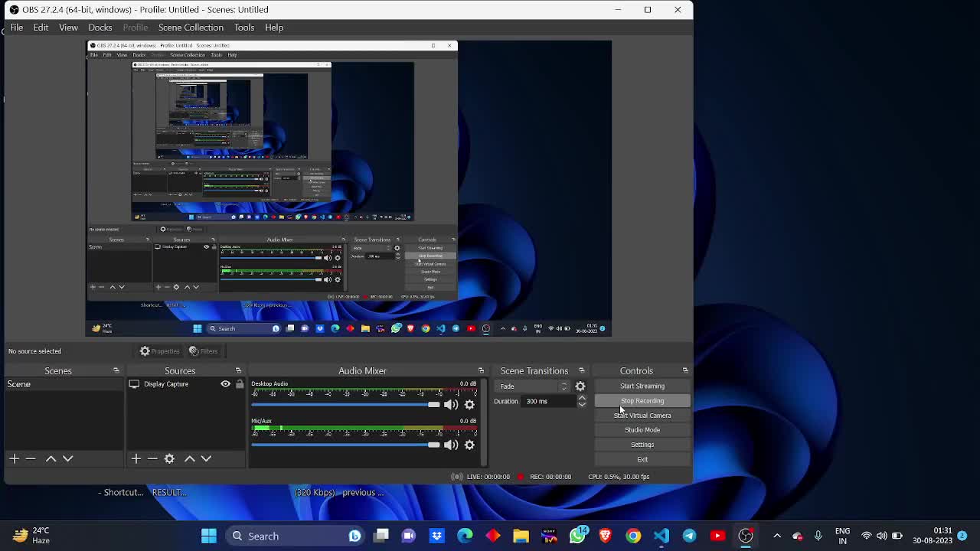The image size is (980, 551).
Task: Open YouTube from the taskbar
Action: [x=717, y=536]
